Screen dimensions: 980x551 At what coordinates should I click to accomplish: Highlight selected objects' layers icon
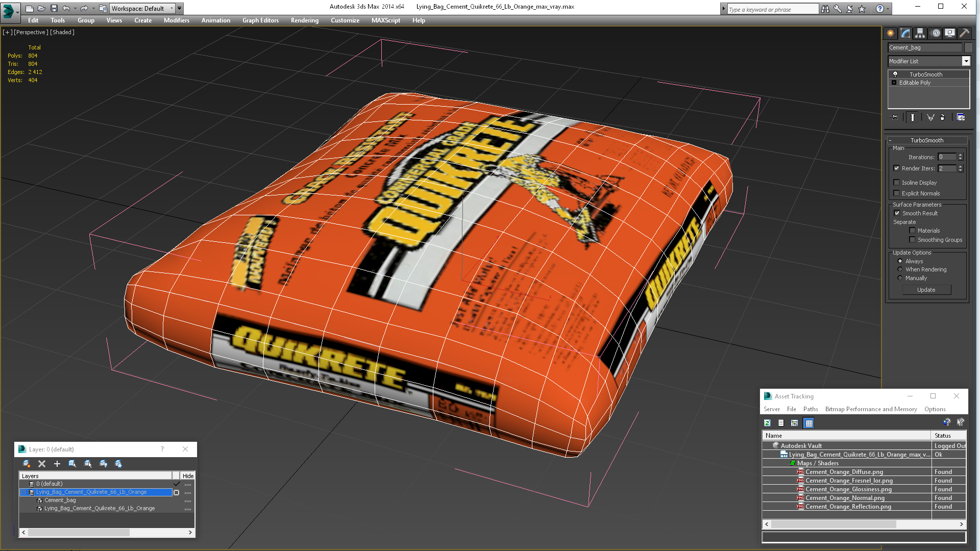coord(88,464)
